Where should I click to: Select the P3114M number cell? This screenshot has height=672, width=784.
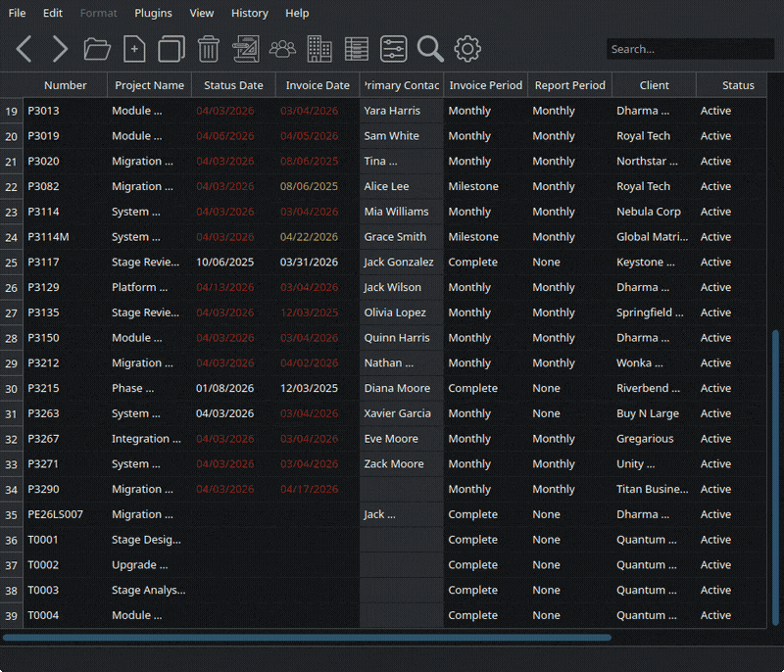[66, 237]
